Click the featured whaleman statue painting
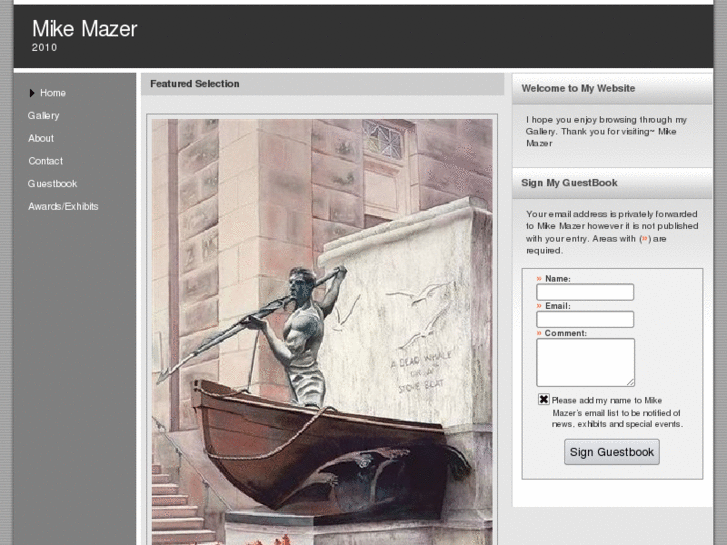Image resolution: width=727 pixels, height=545 pixels. (322, 332)
